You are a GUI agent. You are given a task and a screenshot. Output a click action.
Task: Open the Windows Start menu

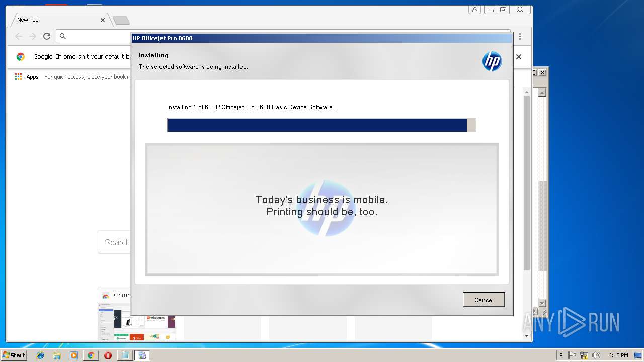click(14, 355)
